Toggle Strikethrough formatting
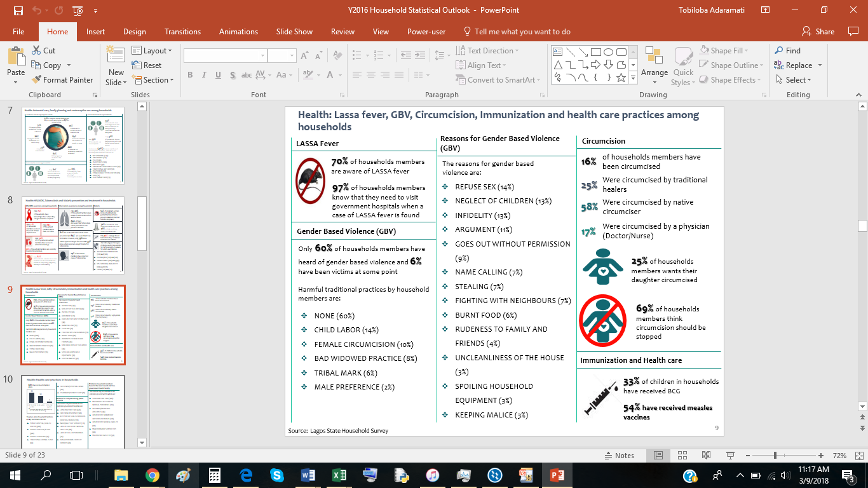The width and height of the screenshot is (868, 488). coord(247,75)
